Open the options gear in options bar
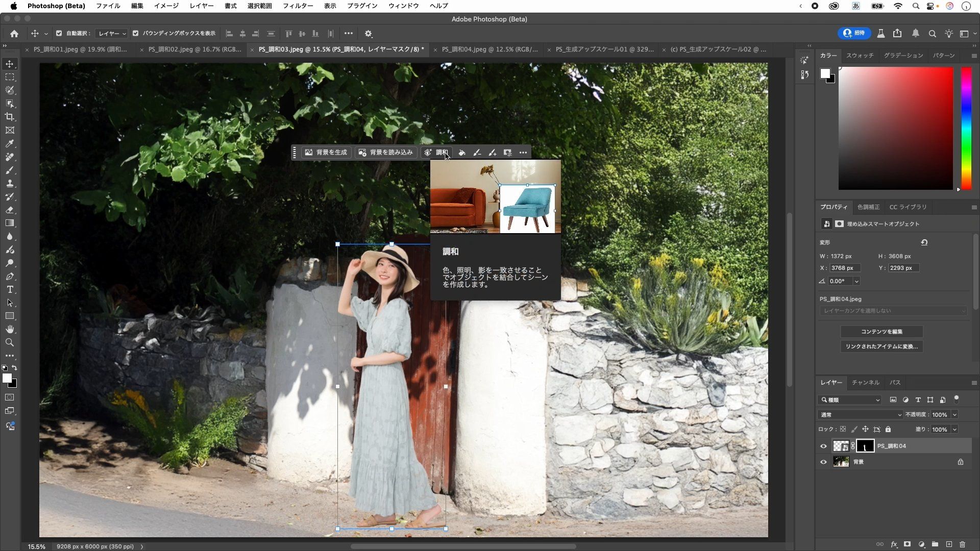The width and height of the screenshot is (980, 551). 368,34
